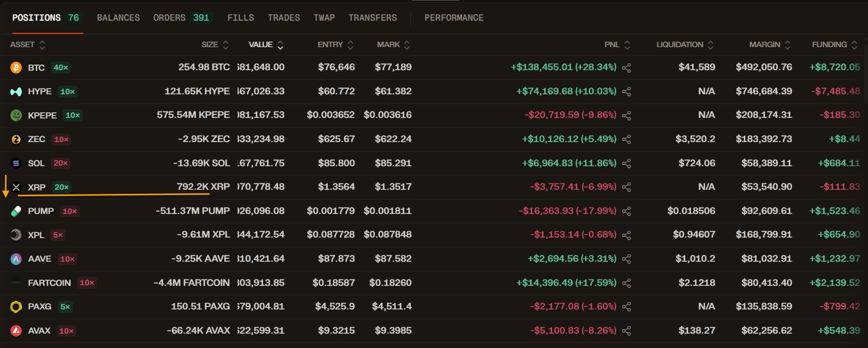Share the ZEC position PNL

point(627,139)
